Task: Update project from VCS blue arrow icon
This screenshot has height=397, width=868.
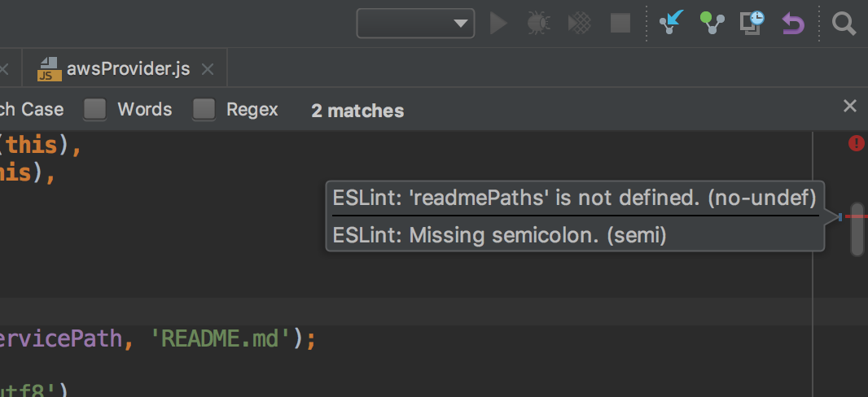Action: coord(671,24)
